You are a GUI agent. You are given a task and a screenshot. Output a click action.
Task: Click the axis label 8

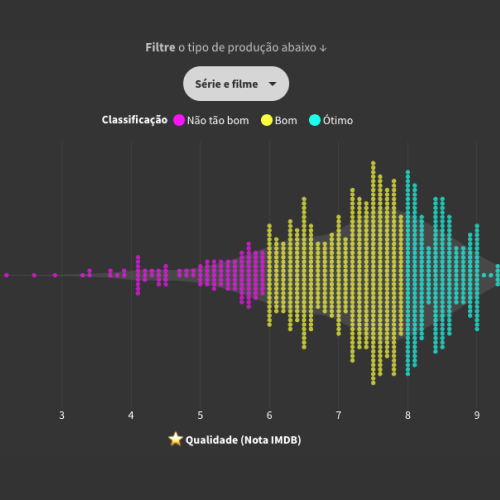pos(408,415)
